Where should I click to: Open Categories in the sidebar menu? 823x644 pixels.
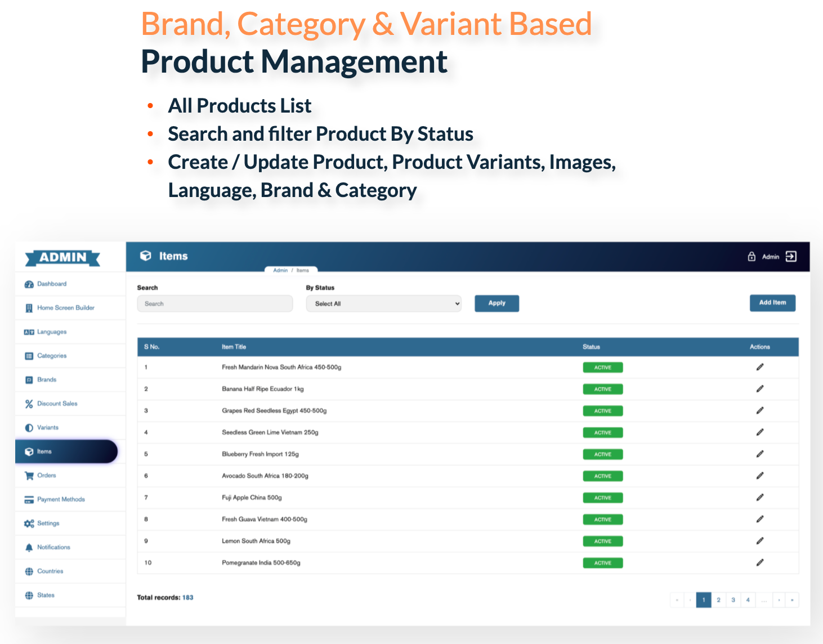pyautogui.click(x=52, y=356)
